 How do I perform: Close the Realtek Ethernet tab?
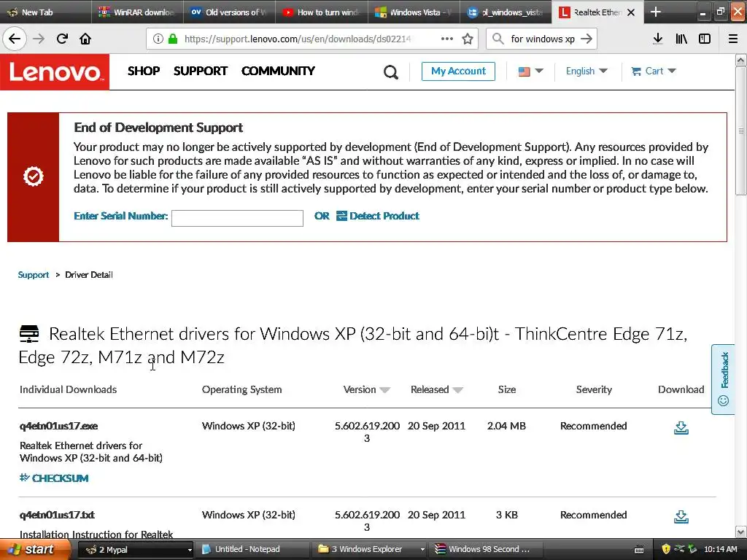[631, 12]
